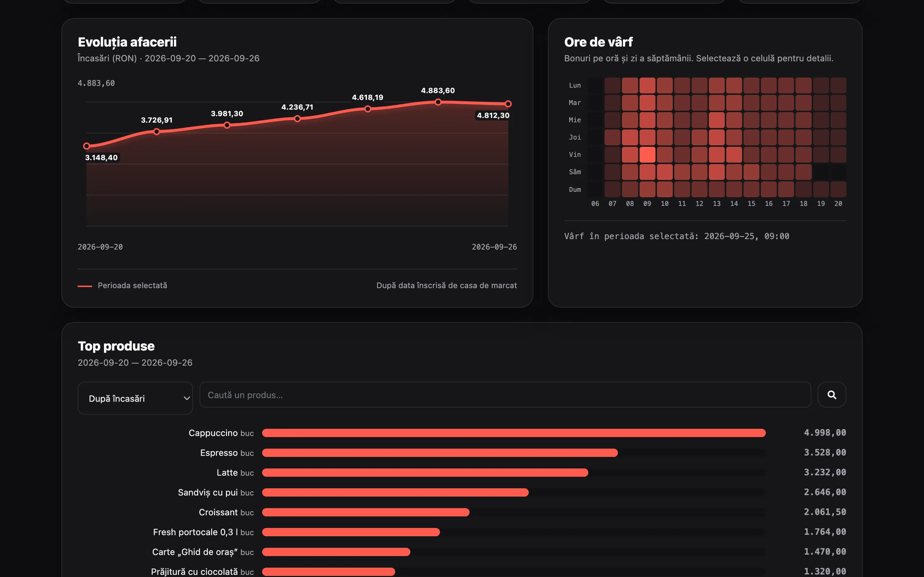Click the last chart point 4.812,30
924x577 pixels.
point(508,104)
